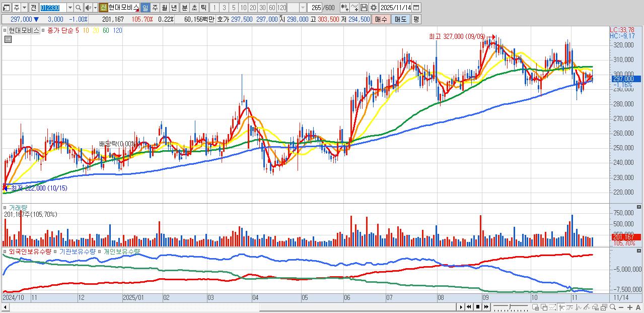Toggle the holdings panel corner box

click(x=639, y=251)
